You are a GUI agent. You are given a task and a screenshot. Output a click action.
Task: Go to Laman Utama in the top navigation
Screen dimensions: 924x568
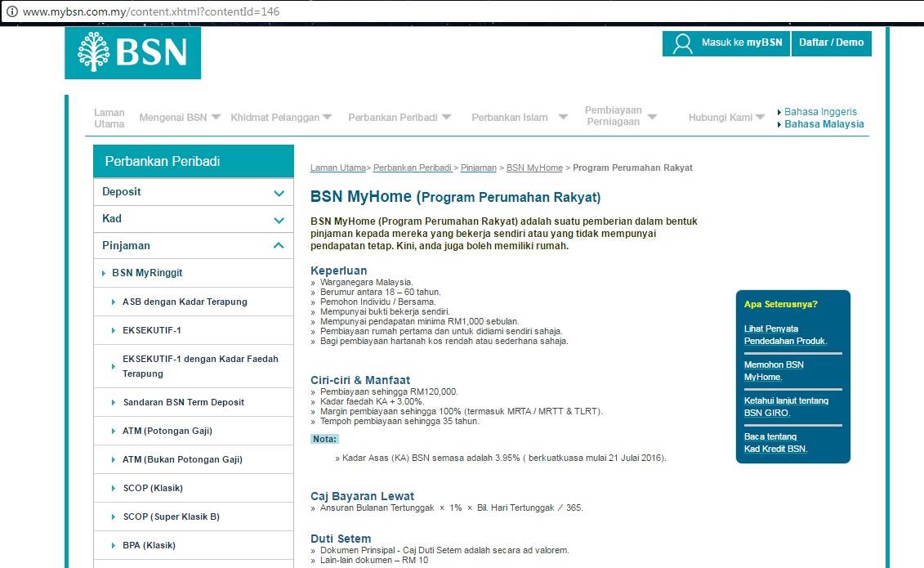coord(109,118)
